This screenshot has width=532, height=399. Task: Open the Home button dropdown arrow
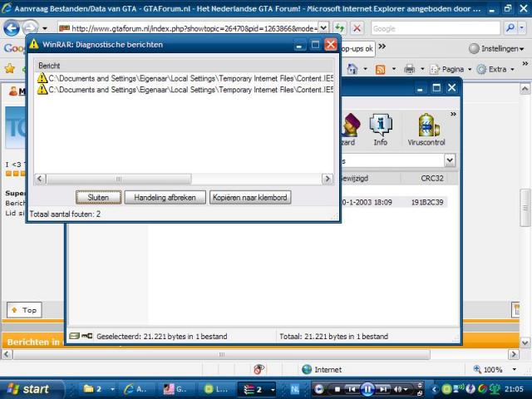[366, 69]
